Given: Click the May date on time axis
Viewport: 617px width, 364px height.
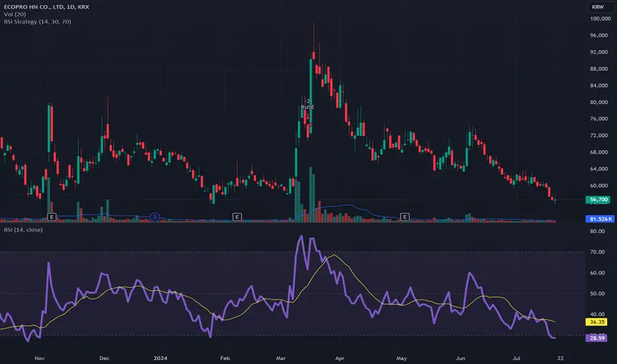Looking at the screenshot, I should pyautogui.click(x=401, y=358).
